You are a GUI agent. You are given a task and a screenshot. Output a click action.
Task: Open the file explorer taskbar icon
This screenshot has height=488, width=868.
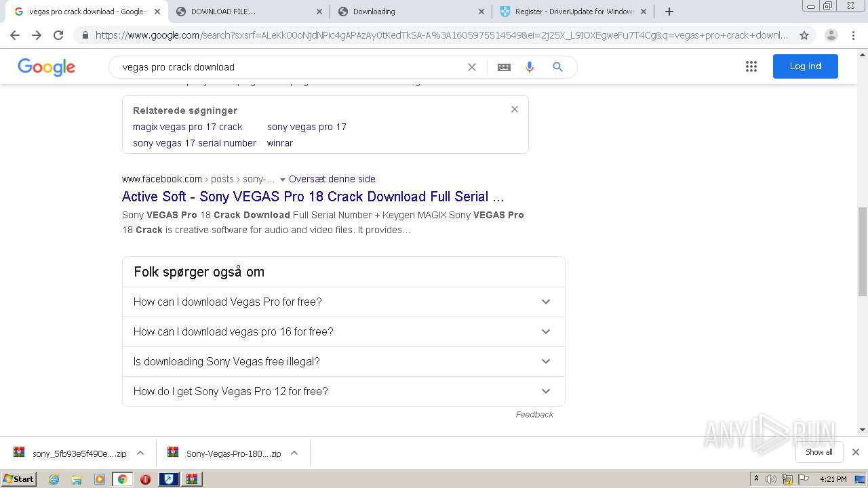tap(77, 479)
